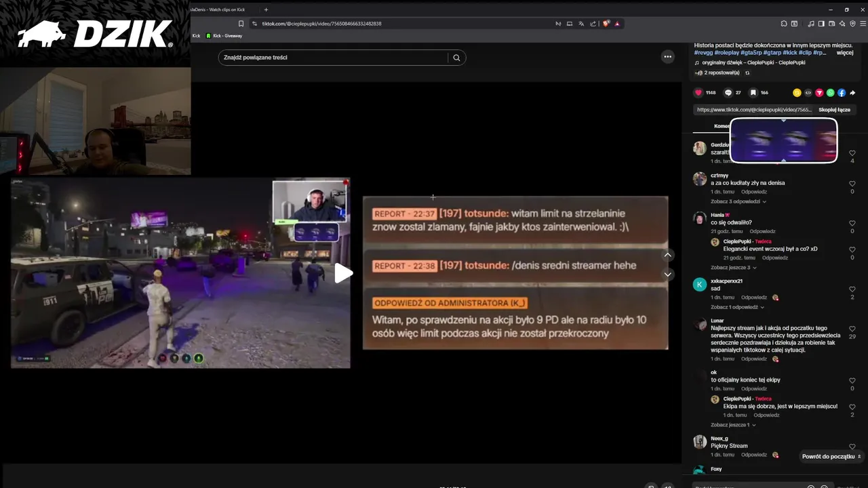Image resolution: width=868 pixels, height=488 pixels.
Task: Toggle the browser sidebar panel icon
Action: (821, 24)
